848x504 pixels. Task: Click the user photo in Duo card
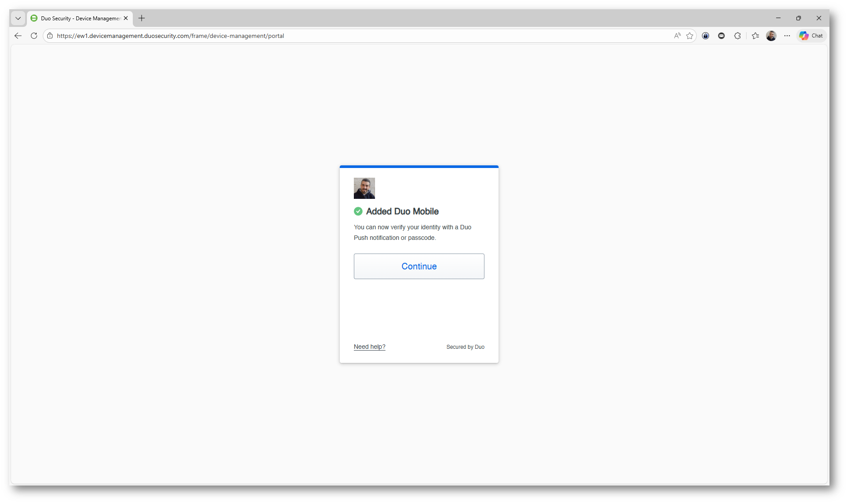(364, 188)
